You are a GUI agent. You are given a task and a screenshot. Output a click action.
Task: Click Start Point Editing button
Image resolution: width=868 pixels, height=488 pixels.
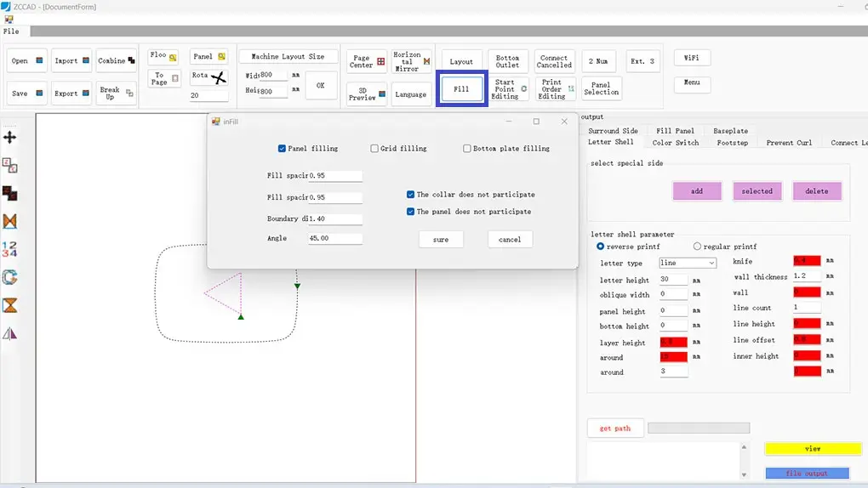tap(509, 89)
